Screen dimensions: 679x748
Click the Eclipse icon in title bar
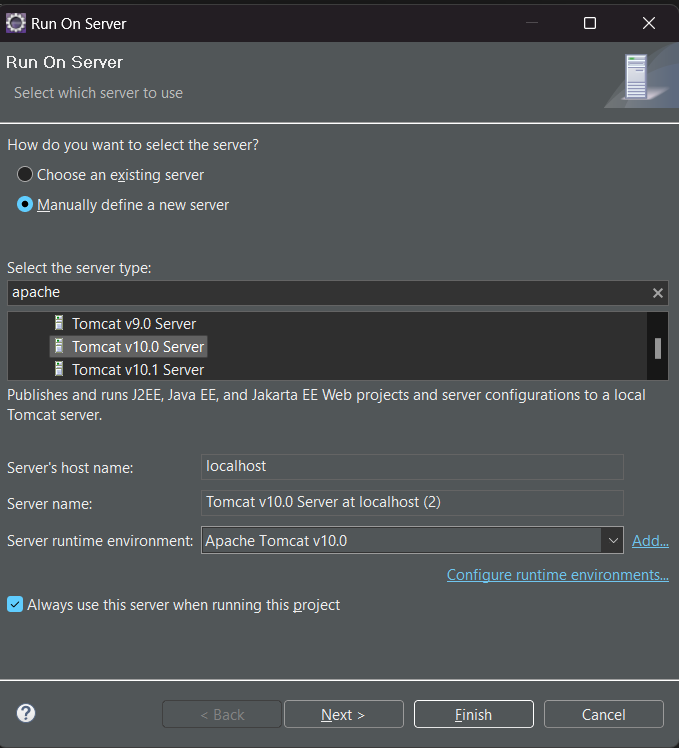[x=16, y=23]
